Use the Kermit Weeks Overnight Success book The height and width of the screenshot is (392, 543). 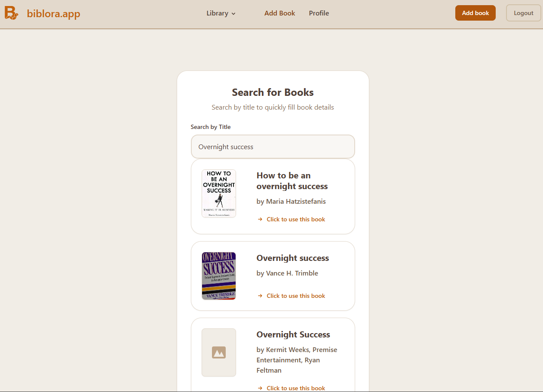pyautogui.click(x=296, y=388)
